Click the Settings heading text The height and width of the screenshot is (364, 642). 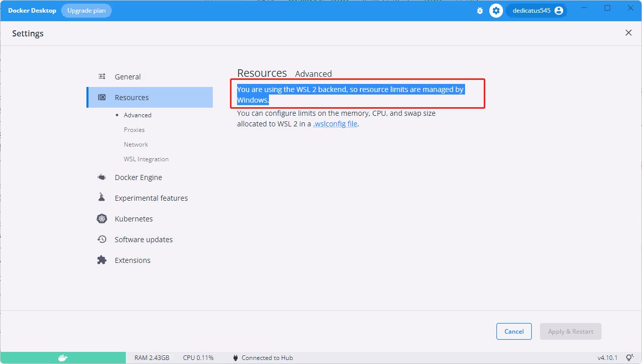[28, 33]
